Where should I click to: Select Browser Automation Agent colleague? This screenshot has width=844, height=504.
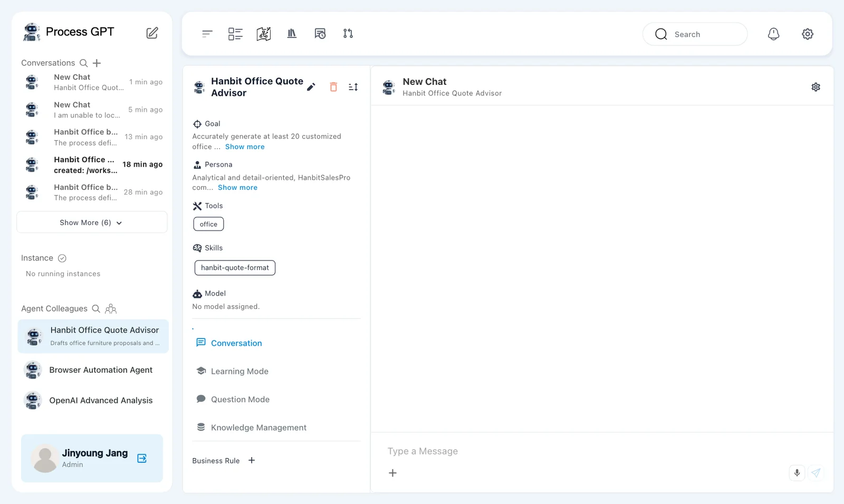[x=93, y=370]
